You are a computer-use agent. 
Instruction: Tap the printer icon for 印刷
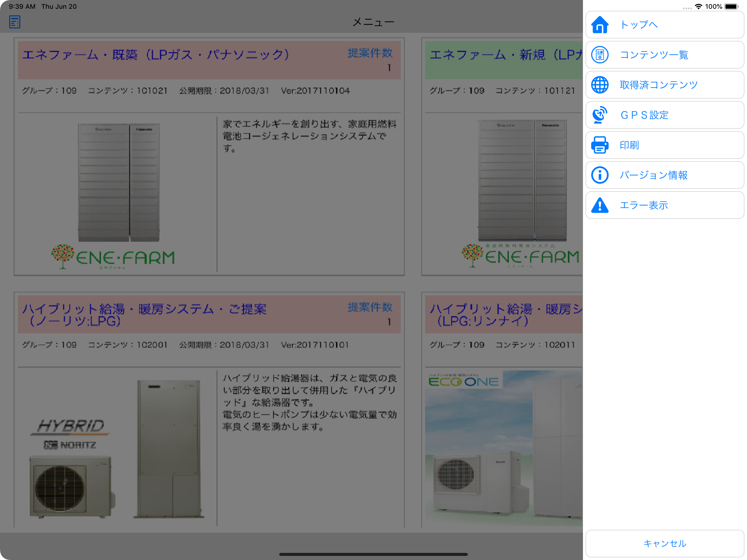(600, 145)
